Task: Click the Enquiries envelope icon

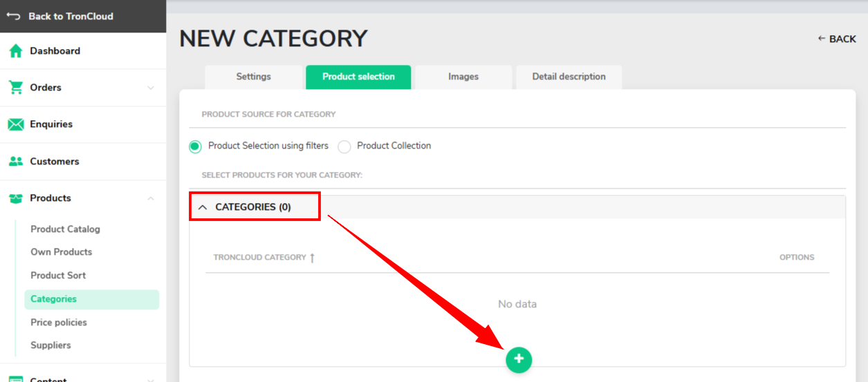Action: coord(15,124)
